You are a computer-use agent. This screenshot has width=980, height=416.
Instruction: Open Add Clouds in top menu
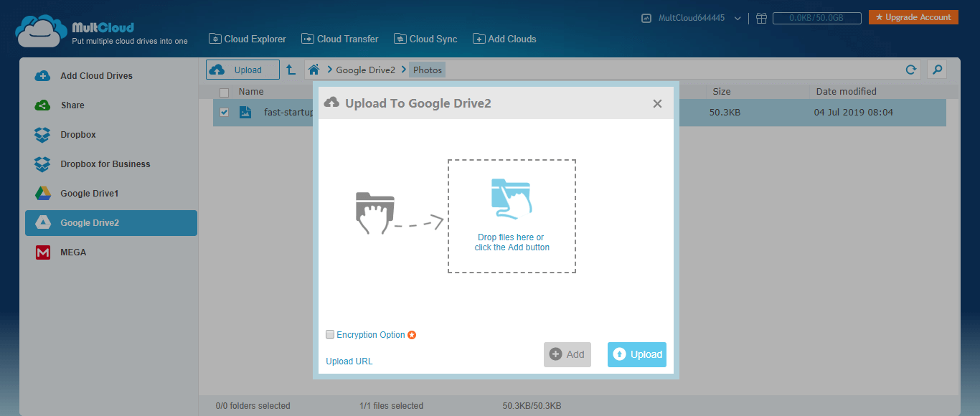click(504, 39)
